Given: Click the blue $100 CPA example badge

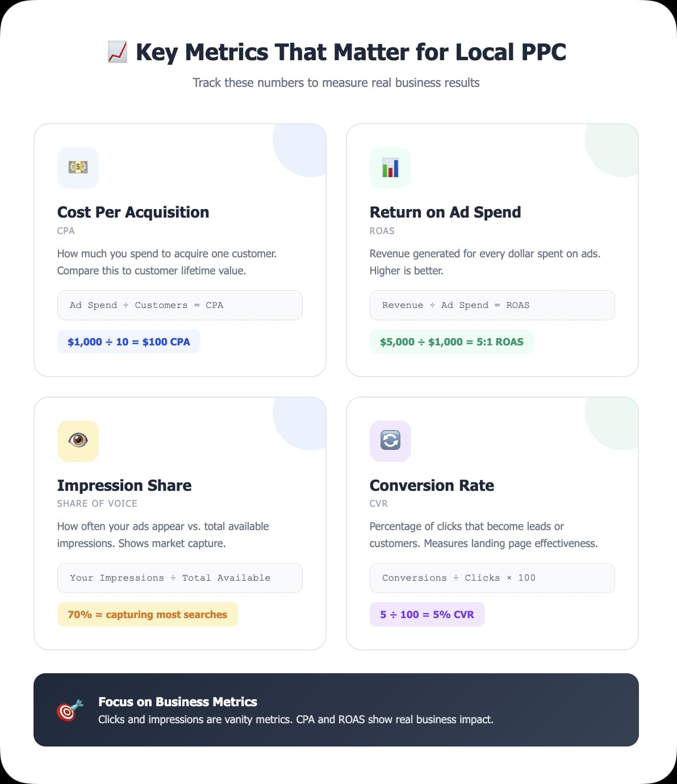Looking at the screenshot, I should coord(128,341).
